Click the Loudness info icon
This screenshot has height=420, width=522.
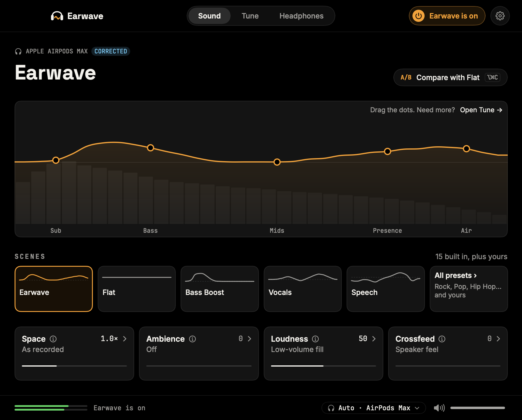tap(315, 339)
